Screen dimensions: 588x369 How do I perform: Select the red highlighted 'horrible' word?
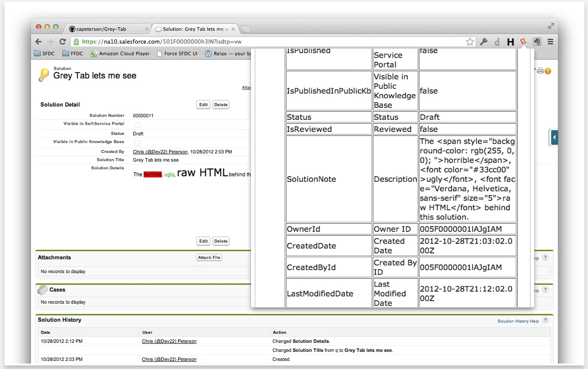tap(153, 174)
